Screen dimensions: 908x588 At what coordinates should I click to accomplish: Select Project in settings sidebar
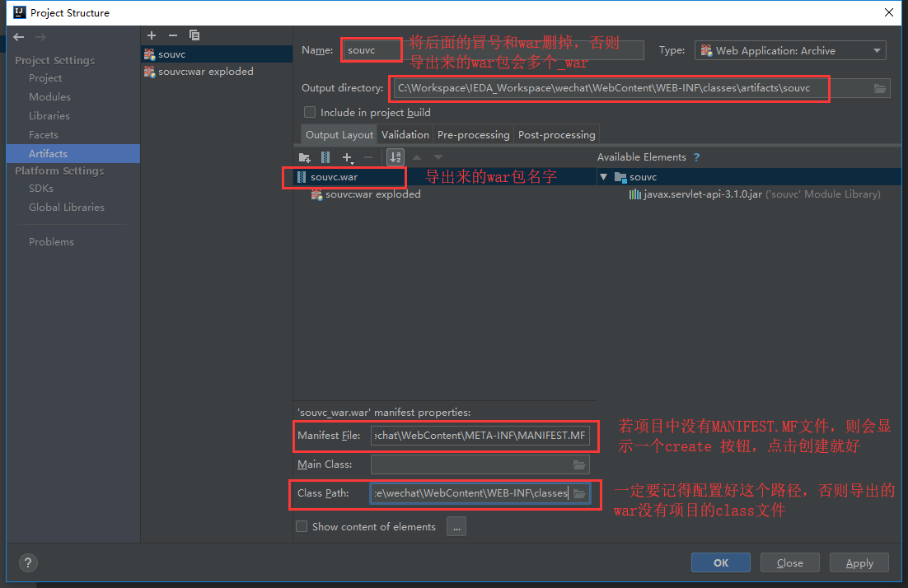pos(45,78)
